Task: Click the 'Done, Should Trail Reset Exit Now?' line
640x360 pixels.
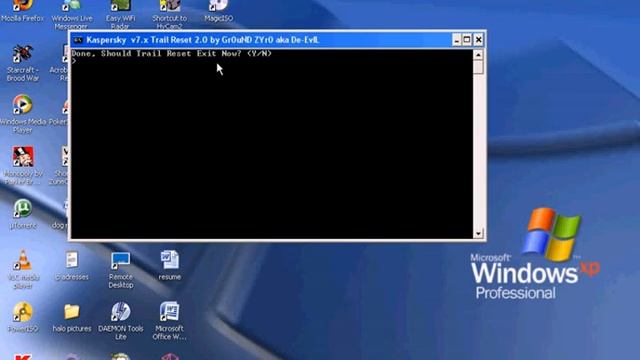Action: [x=171, y=53]
